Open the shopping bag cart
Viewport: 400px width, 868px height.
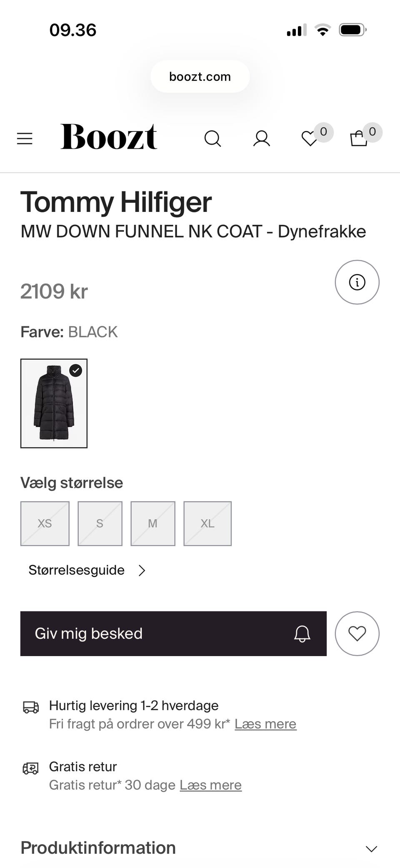pyautogui.click(x=359, y=139)
